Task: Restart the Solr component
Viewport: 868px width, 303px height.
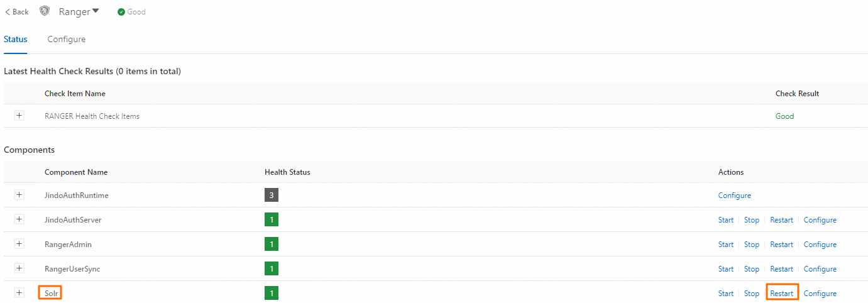Action: tap(781, 293)
